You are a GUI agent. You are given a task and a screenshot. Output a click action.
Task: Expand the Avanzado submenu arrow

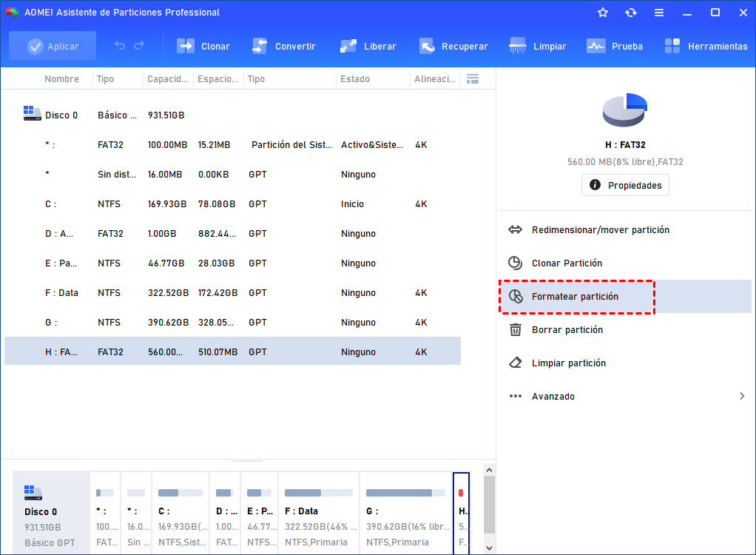click(742, 396)
